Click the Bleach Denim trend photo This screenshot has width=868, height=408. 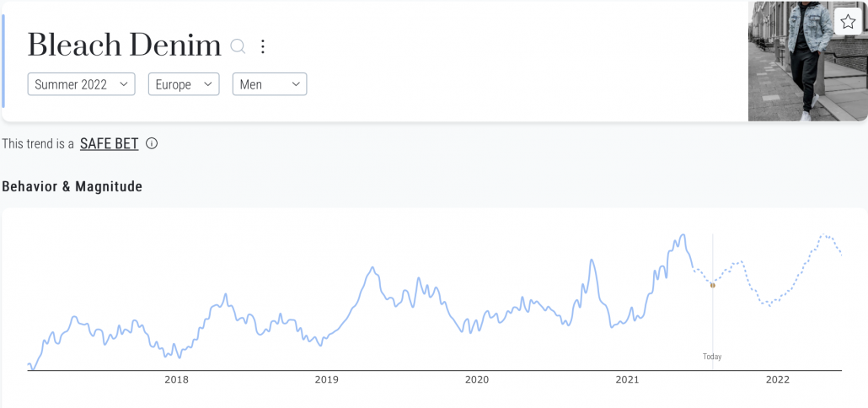[x=807, y=61]
